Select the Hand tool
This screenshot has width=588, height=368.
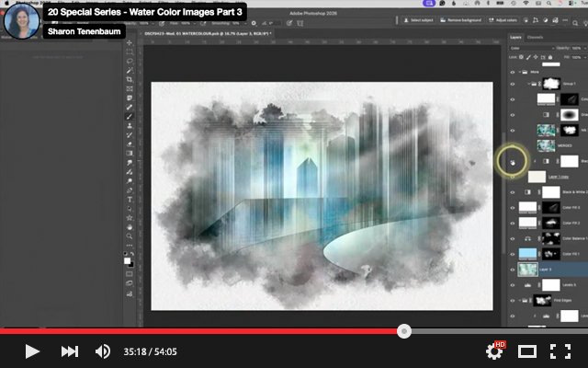130,227
